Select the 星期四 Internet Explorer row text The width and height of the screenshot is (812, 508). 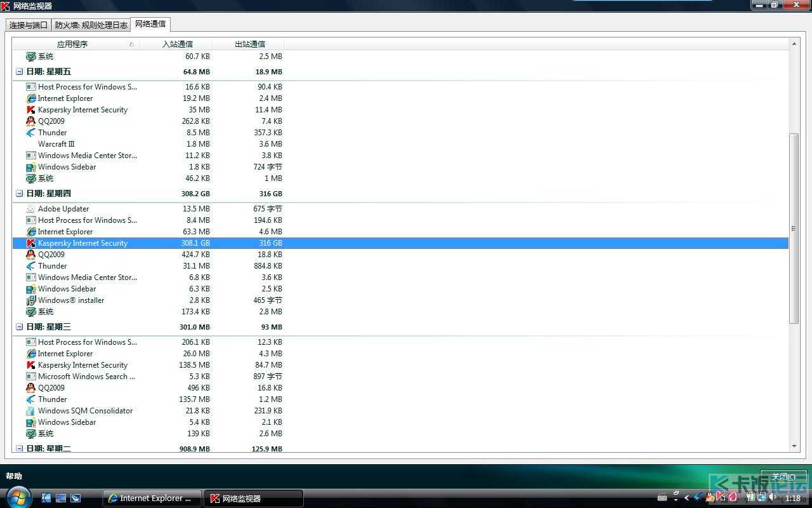pyautogui.click(x=65, y=232)
